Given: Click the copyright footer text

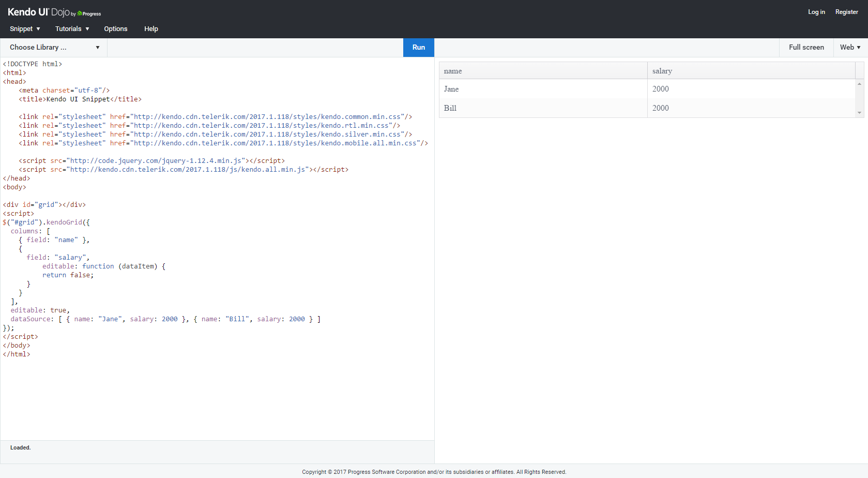Looking at the screenshot, I should [x=434, y=472].
